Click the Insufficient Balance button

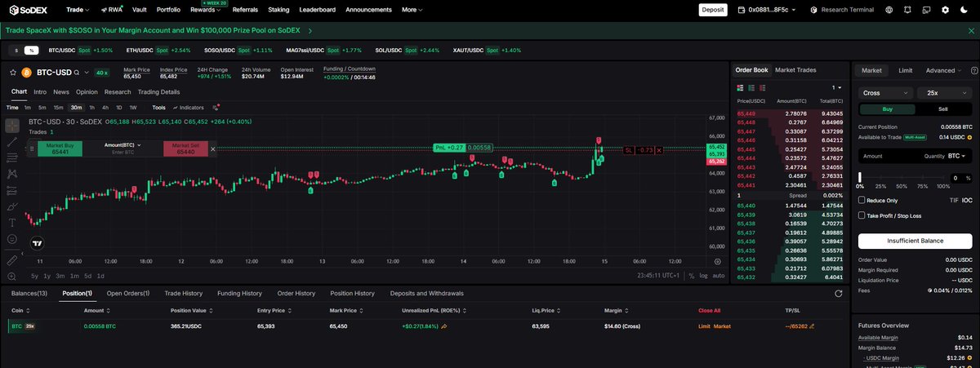point(915,241)
